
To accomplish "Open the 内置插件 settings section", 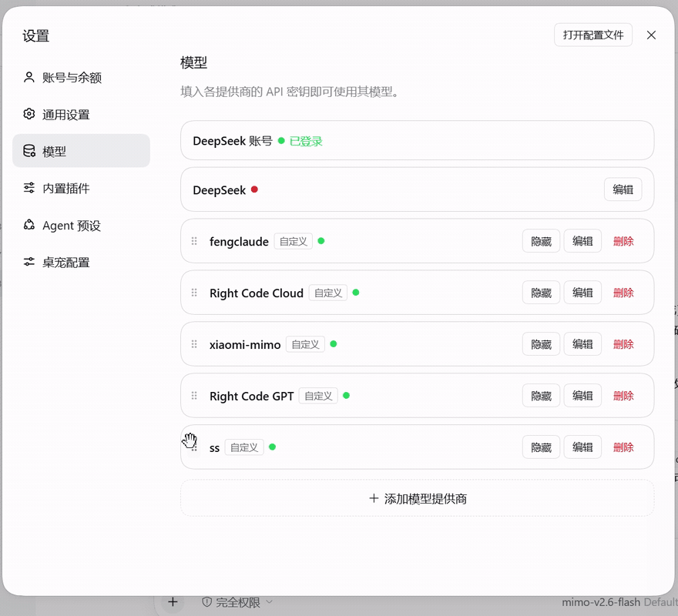I will 81,188.
